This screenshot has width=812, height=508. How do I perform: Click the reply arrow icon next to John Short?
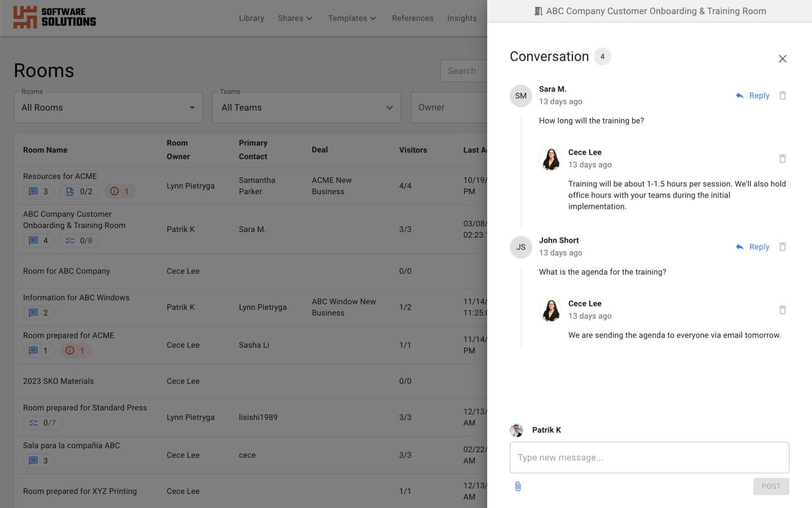click(x=739, y=247)
